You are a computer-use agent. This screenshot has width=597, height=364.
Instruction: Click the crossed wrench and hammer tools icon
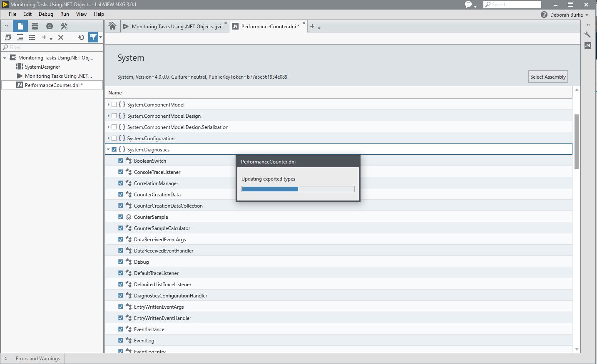click(x=64, y=26)
